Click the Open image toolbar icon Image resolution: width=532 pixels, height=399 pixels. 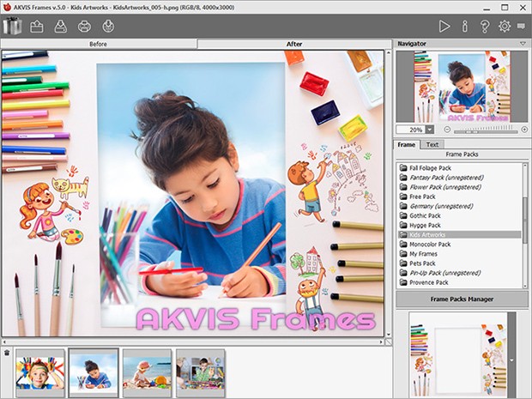coord(37,26)
